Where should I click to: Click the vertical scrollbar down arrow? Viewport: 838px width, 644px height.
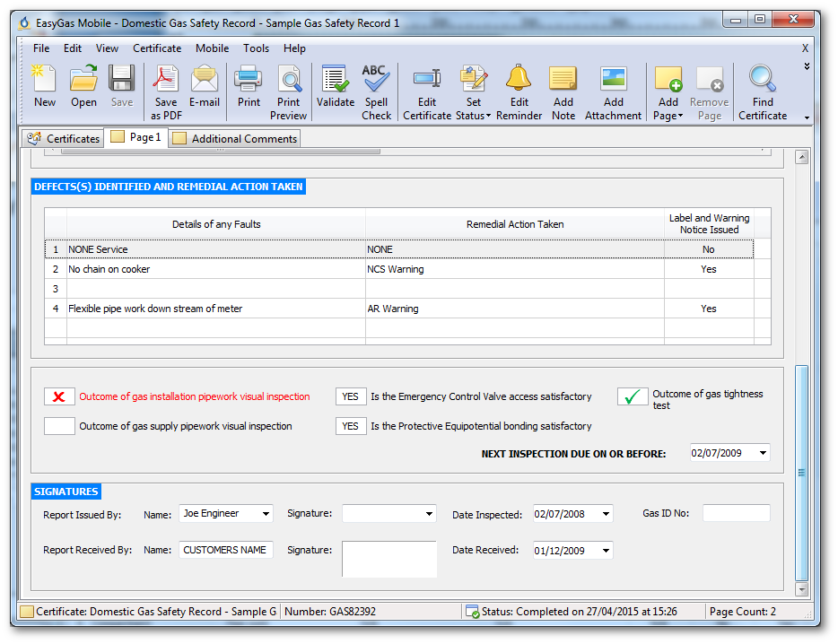801,589
